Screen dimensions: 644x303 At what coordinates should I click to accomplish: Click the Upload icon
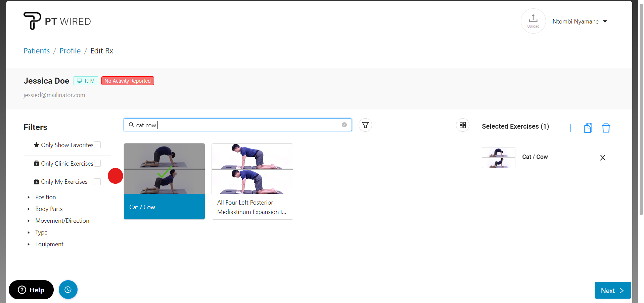(x=533, y=20)
